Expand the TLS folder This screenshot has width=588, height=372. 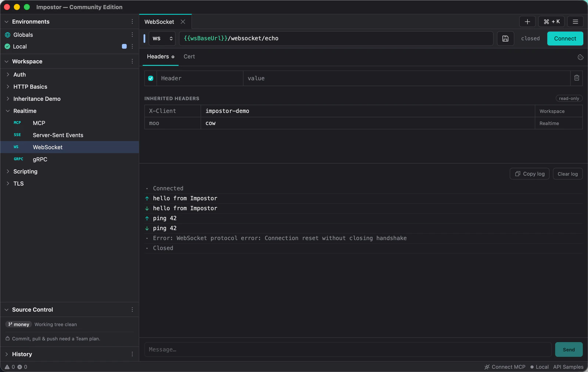pyautogui.click(x=8, y=183)
